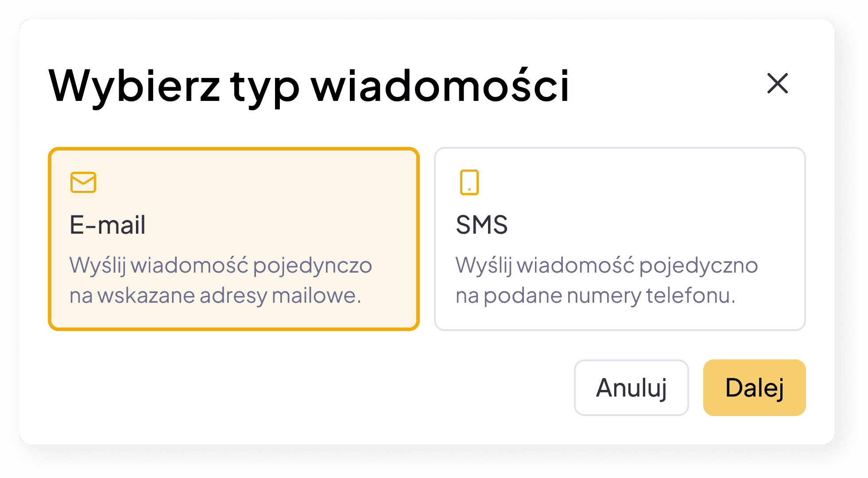
Task: Click the envelope icon in the E-mail card
Action: pos(83,182)
